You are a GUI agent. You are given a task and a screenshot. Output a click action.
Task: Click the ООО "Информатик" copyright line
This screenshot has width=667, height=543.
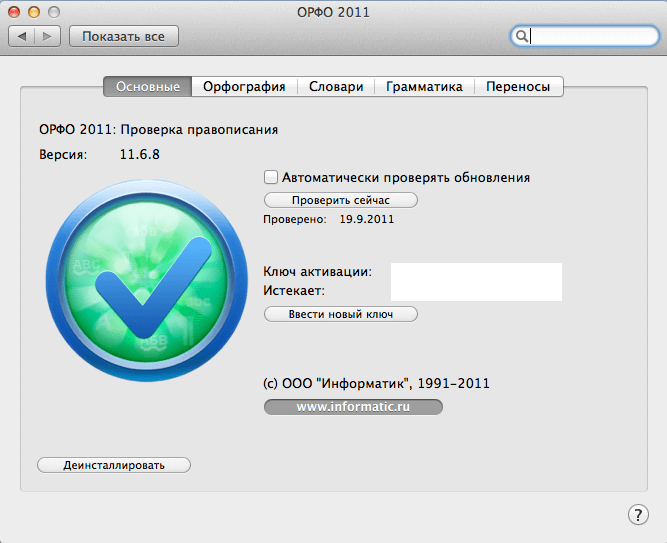376,383
